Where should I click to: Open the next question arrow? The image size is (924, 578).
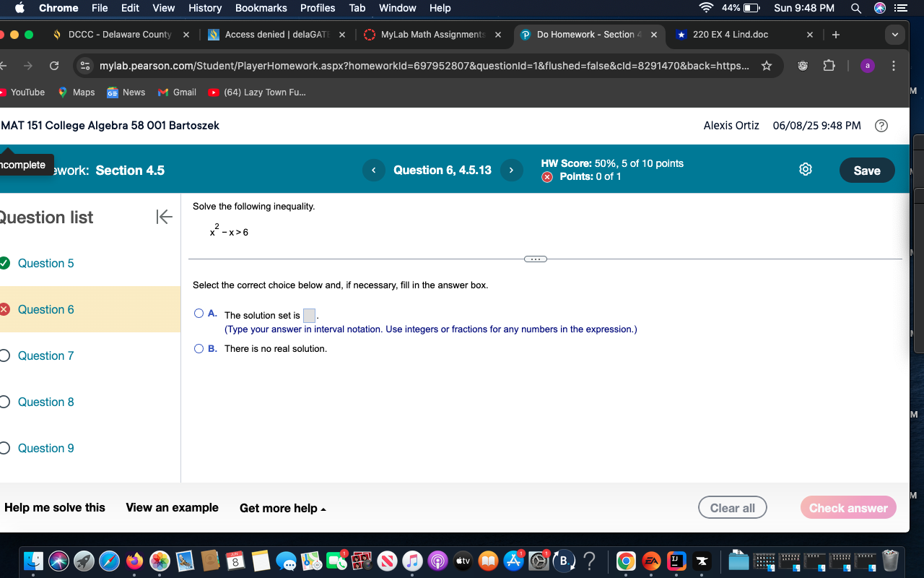[x=511, y=170]
